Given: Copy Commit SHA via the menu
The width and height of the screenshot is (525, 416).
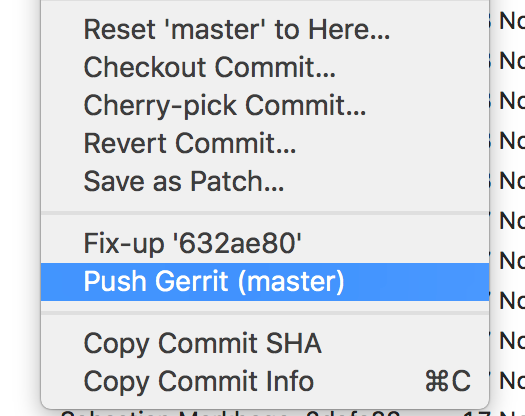Looking at the screenshot, I should click(265, 343).
